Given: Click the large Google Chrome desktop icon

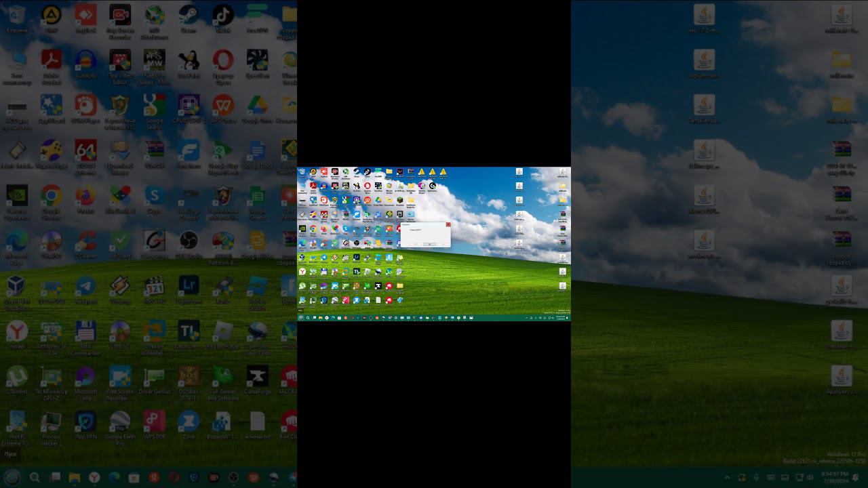Looking at the screenshot, I should point(51,197).
